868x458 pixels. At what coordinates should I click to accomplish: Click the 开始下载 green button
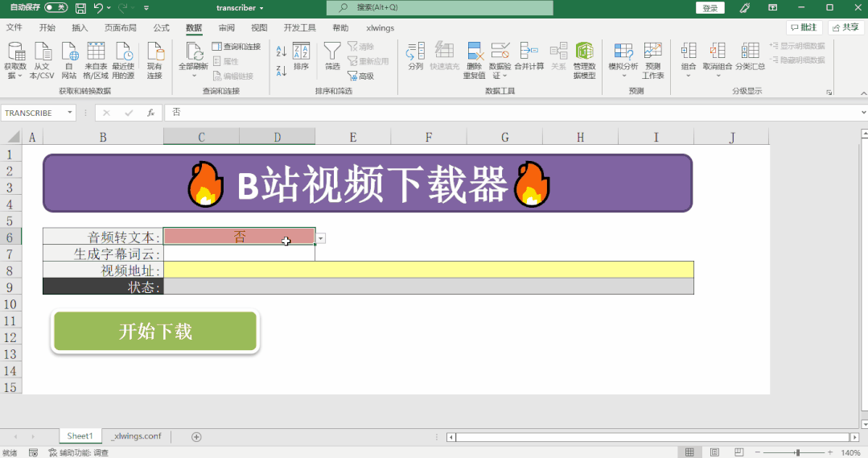pos(155,331)
